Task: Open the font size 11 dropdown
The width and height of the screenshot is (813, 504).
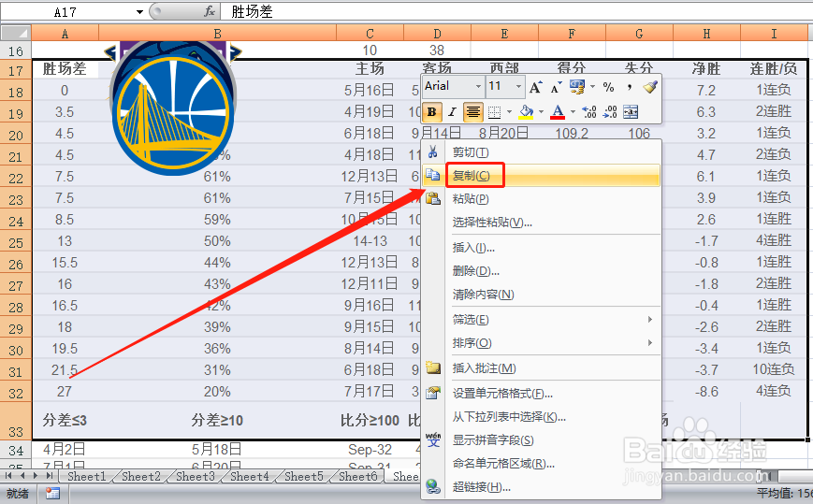Action: 518,87
